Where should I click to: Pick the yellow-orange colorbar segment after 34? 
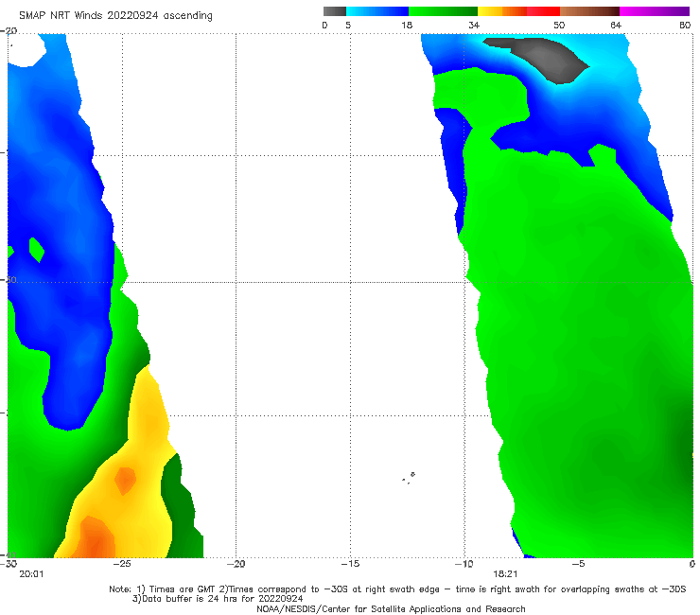pos(502,11)
